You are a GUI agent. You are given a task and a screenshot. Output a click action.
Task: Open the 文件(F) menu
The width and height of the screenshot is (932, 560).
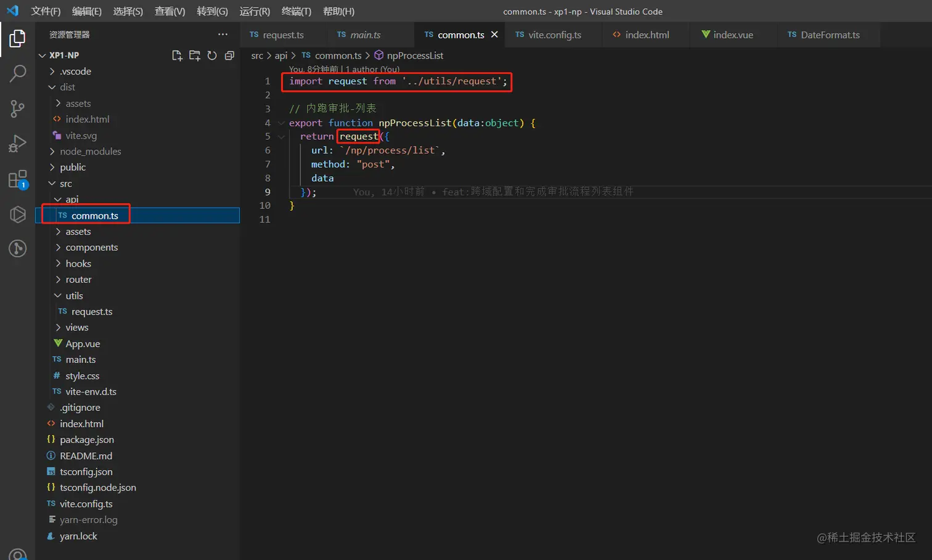coord(46,11)
